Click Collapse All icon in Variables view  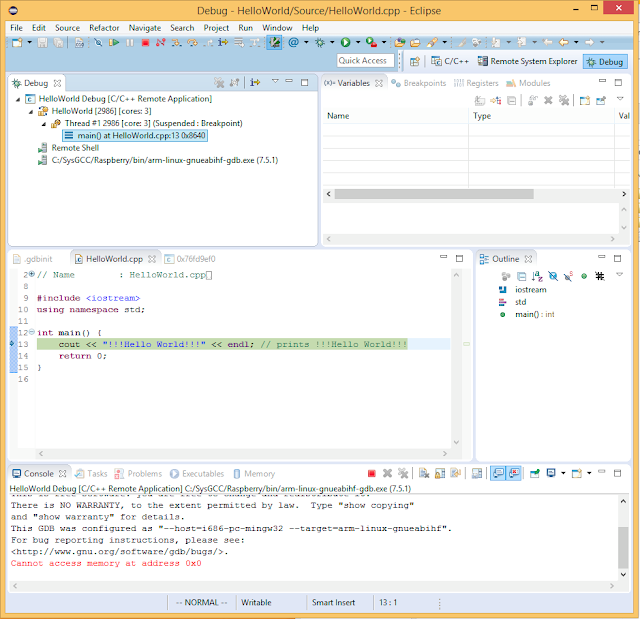click(511, 100)
